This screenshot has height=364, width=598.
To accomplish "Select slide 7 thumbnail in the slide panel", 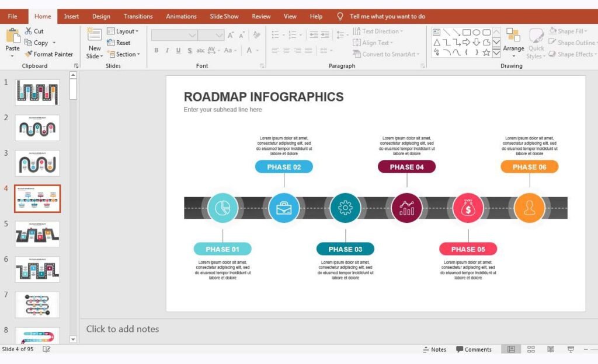I will [x=37, y=304].
